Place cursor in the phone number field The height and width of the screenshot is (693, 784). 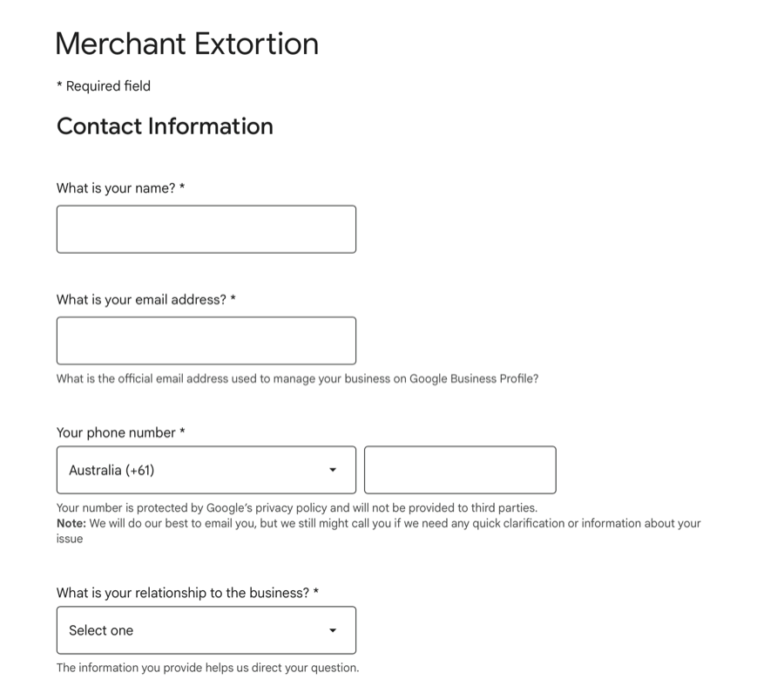[x=460, y=469]
